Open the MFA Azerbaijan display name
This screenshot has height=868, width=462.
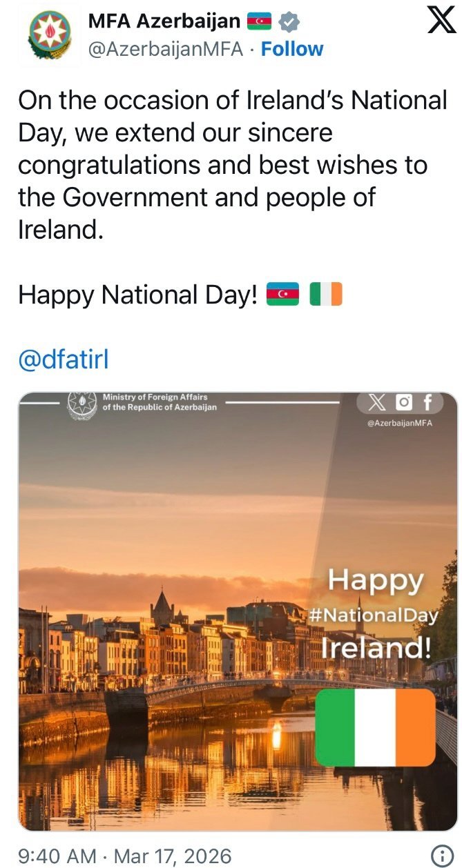click(x=164, y=21)
